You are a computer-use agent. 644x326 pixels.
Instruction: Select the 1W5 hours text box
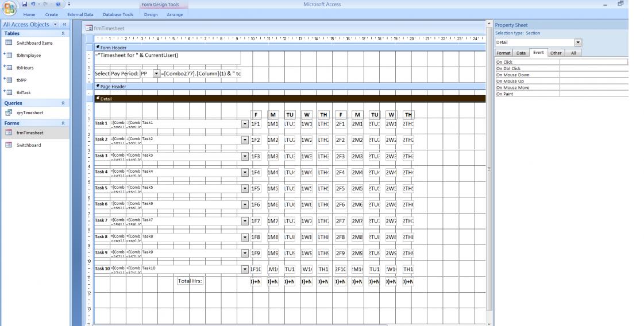[x=306, y=188]
